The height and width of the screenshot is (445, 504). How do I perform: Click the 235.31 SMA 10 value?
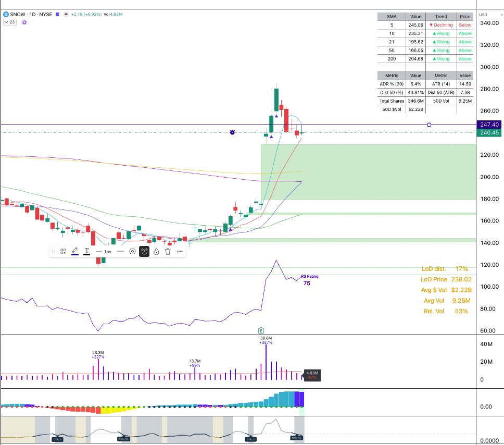415,33
